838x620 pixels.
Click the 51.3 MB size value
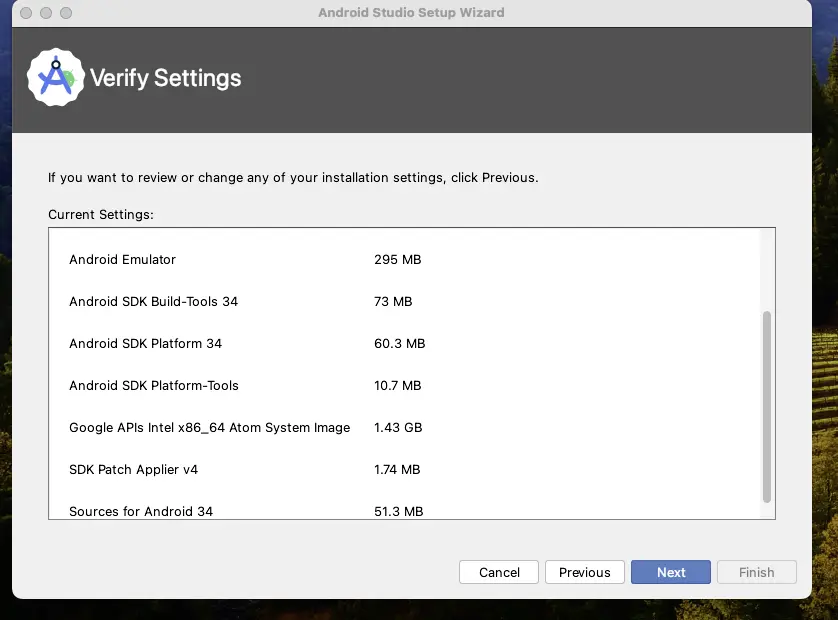click(x=399, y=512)
